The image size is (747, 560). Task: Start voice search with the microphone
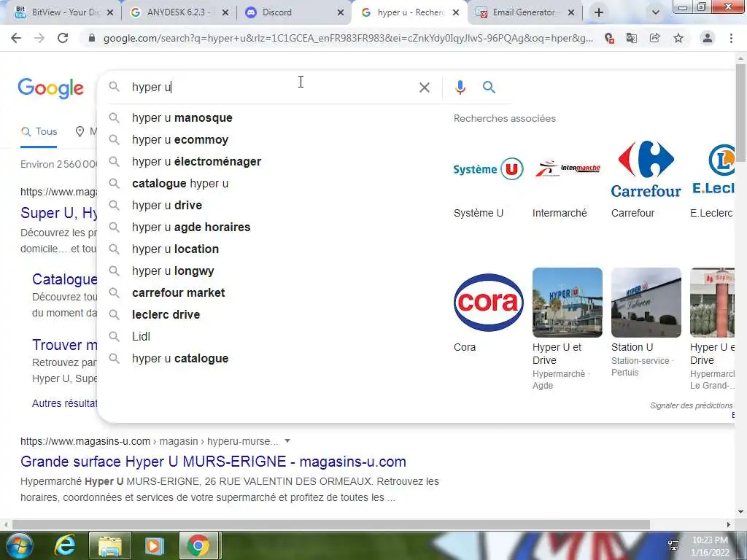click(460, 87)
